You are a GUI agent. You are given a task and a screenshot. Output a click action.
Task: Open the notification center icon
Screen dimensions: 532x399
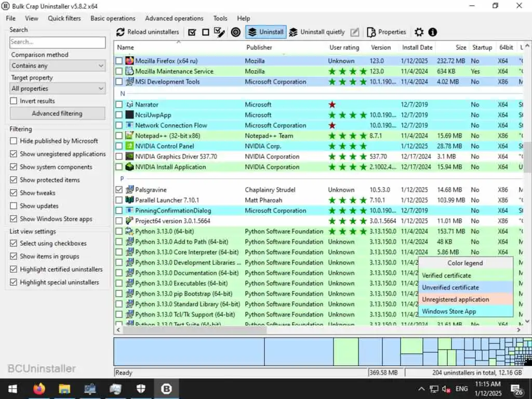coord(517,390)
